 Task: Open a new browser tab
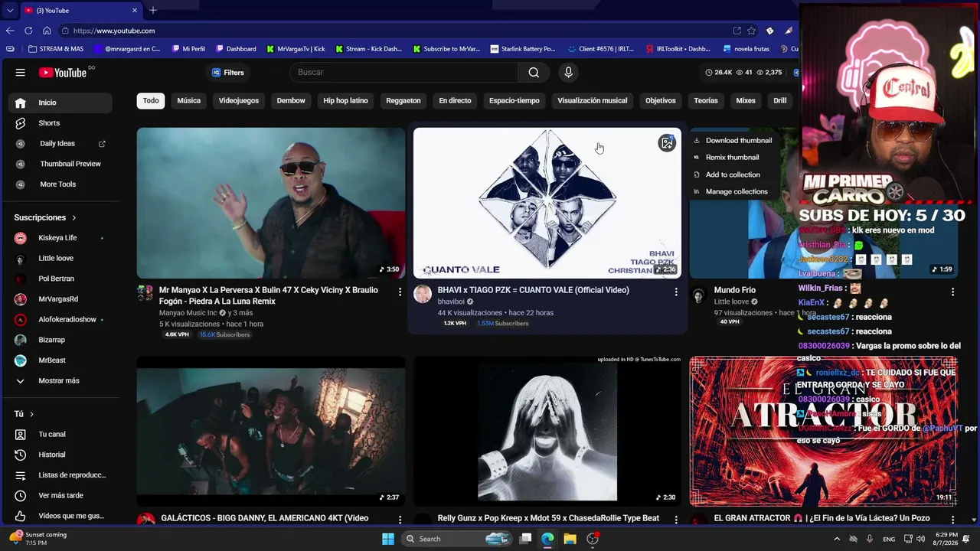(x=153, y=10)
